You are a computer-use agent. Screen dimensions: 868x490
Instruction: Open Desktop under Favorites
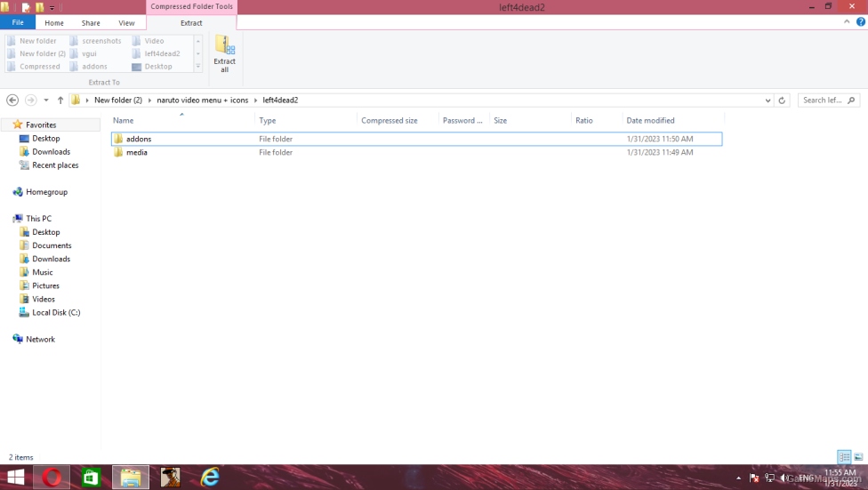tap(46, 139)
